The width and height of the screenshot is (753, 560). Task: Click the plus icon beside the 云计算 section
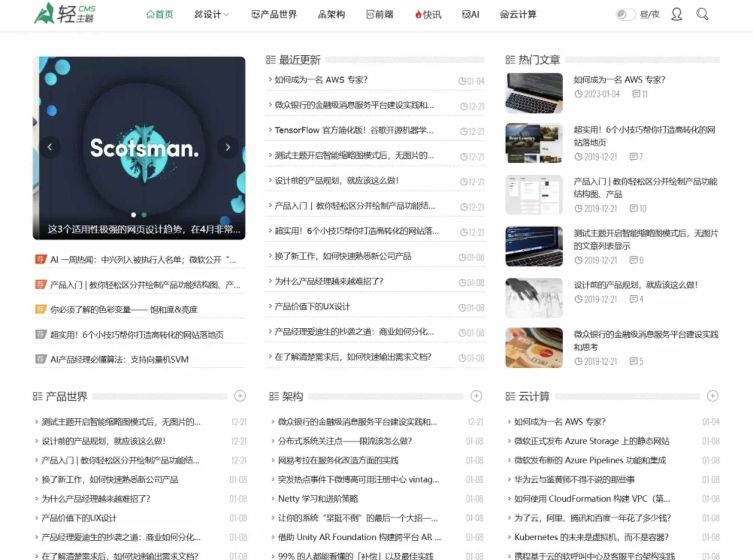(x=712, y=396)
